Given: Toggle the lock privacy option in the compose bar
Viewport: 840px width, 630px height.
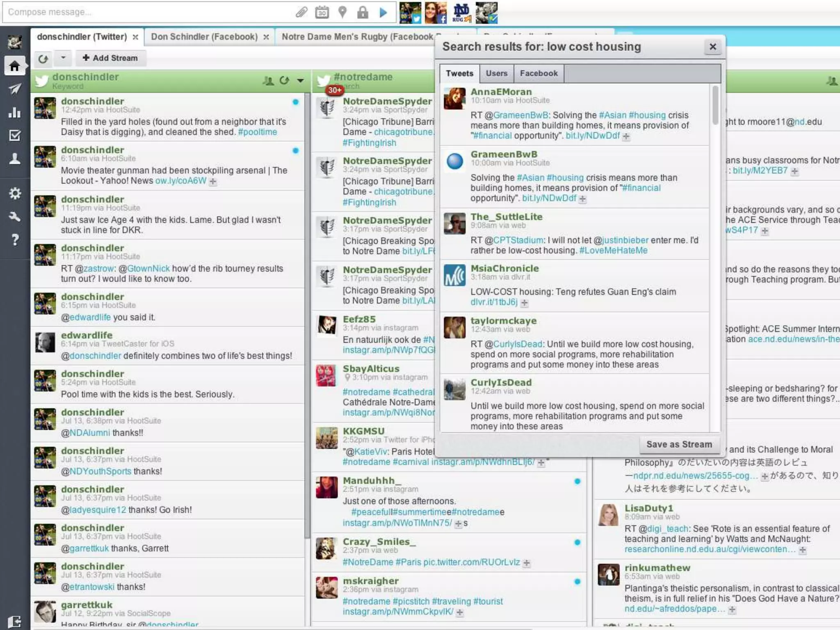Looking at the screenshot, I should 363,12.
